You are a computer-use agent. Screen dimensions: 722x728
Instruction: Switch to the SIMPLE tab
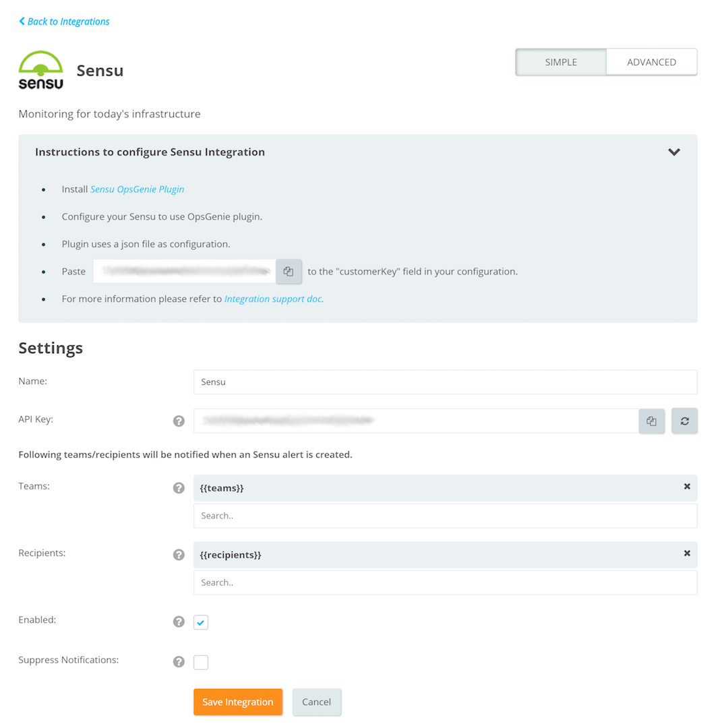(561, 62)
